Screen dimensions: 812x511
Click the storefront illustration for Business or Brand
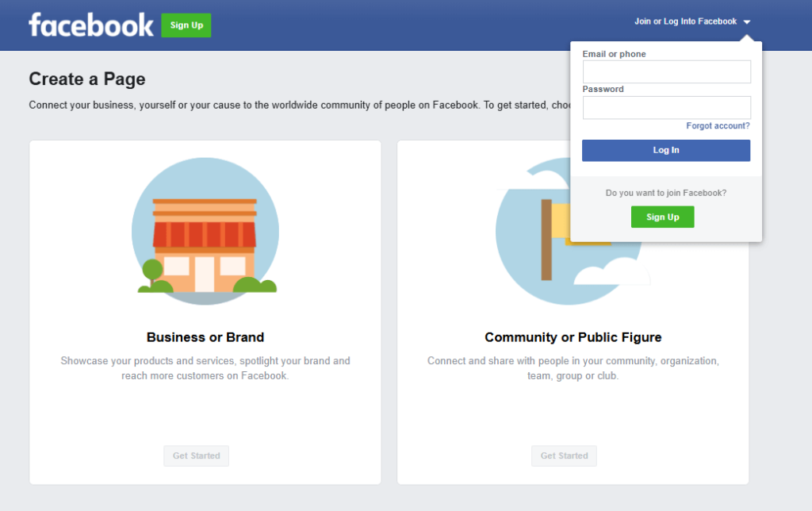point(205,232)
